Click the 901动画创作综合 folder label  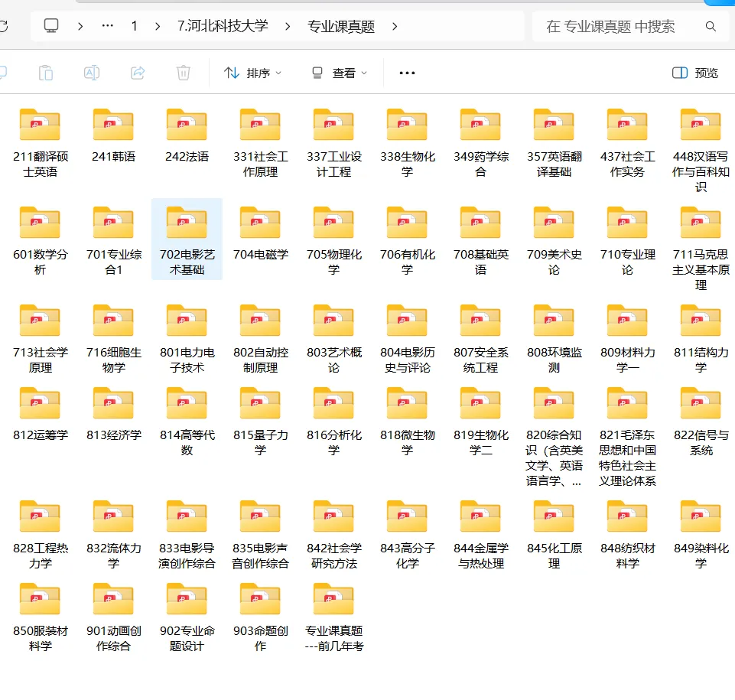pyautogui.click(x=113, y=639)
